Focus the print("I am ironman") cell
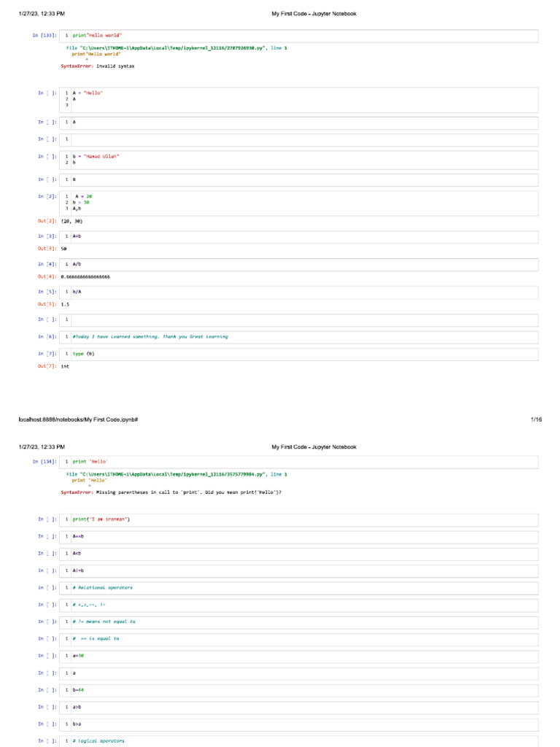Screen dimensions: 560x747 pyautogui.click(x=298, y=519)
